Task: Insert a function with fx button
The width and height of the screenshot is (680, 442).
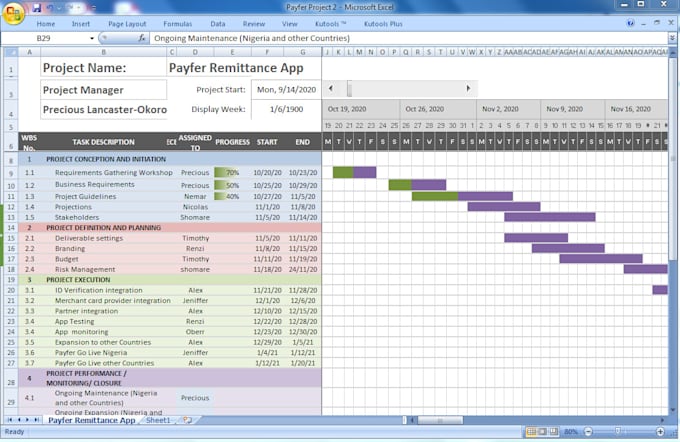Action: pyautogui.click(x=141, y=38)
